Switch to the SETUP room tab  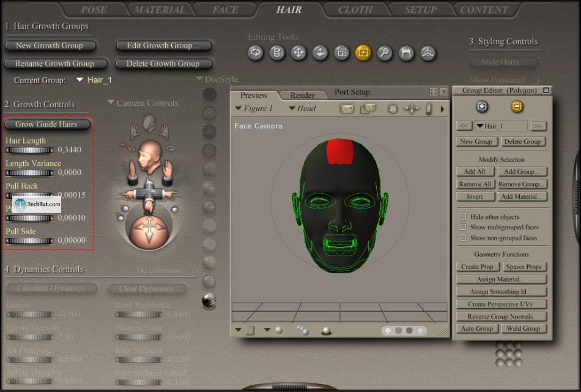click(x=421, y=10)
